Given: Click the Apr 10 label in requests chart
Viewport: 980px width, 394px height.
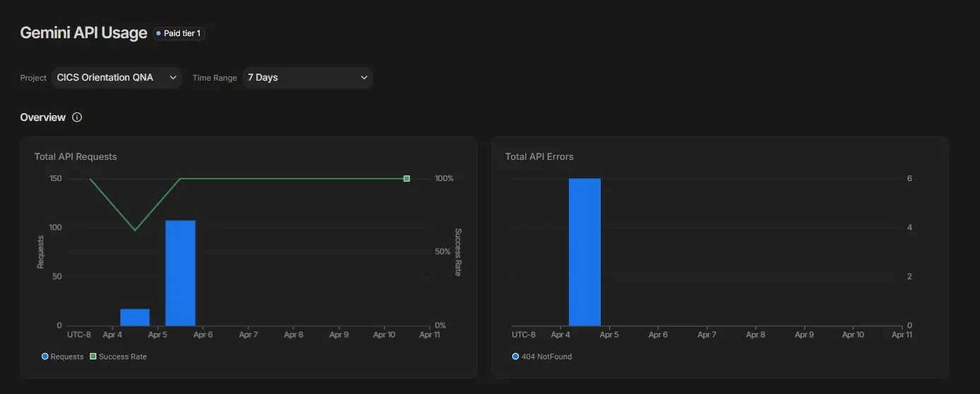Looking at the screenshot, I should pos(384,335).
